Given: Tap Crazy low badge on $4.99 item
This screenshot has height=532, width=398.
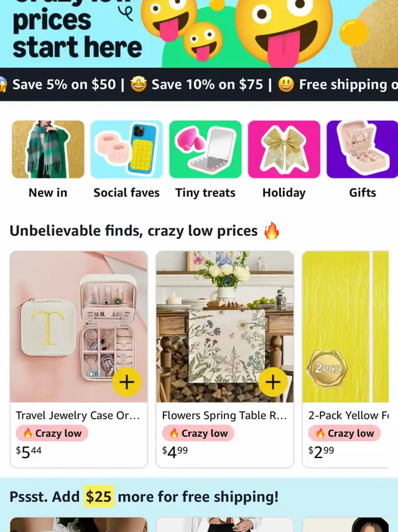Looking at the screenshot, I should pos(198,433).
